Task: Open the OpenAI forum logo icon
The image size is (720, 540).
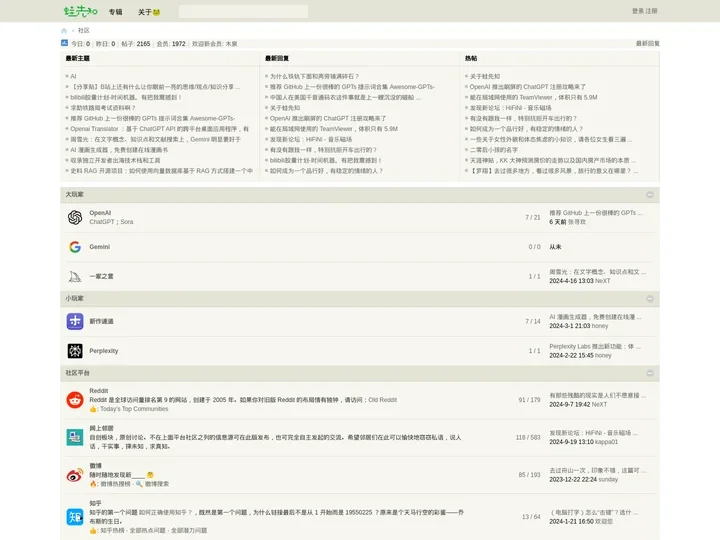Action: [x=75, y=217]
